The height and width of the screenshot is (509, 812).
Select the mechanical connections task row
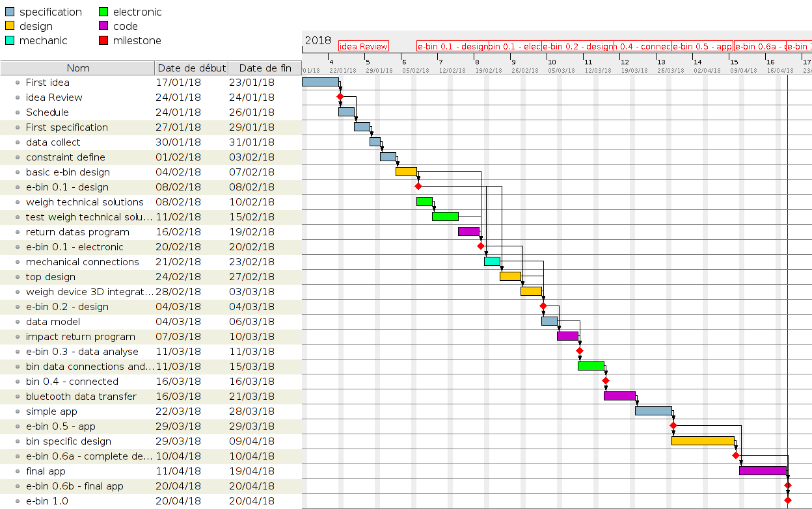(151, 262)
